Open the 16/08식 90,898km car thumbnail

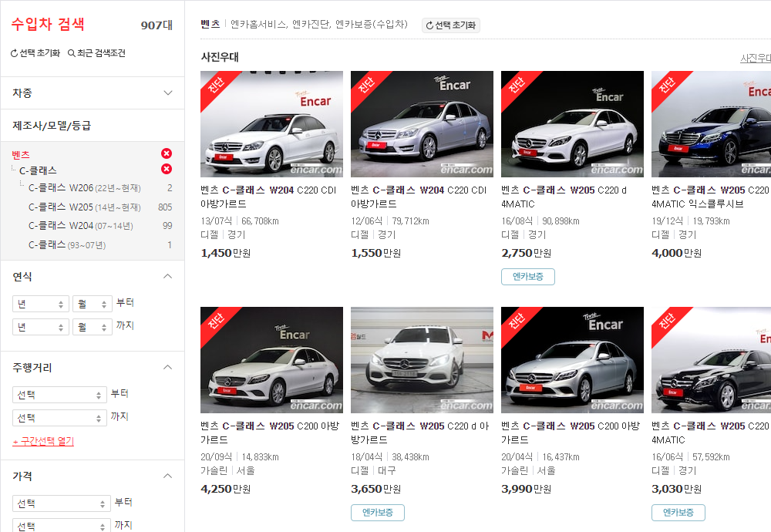pyautogui.click(x=572, y=124)
